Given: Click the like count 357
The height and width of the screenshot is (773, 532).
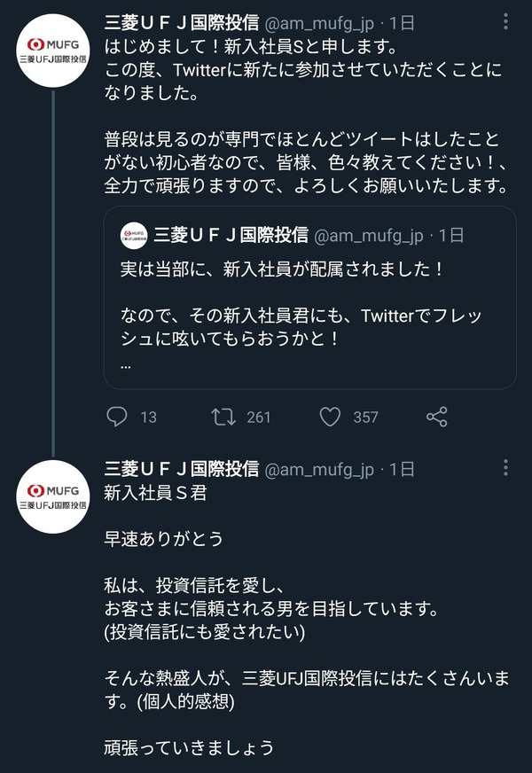Looking at the screenshot, I should tap(365, 417).
